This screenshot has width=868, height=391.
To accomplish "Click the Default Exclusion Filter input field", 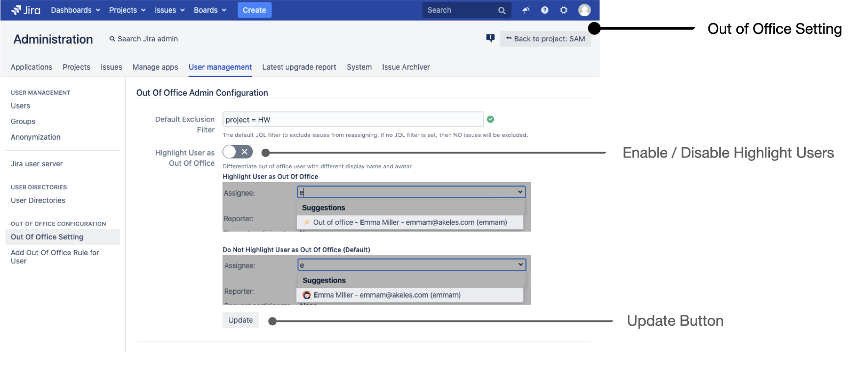I will pyautogui.click(x=353, y=120).
